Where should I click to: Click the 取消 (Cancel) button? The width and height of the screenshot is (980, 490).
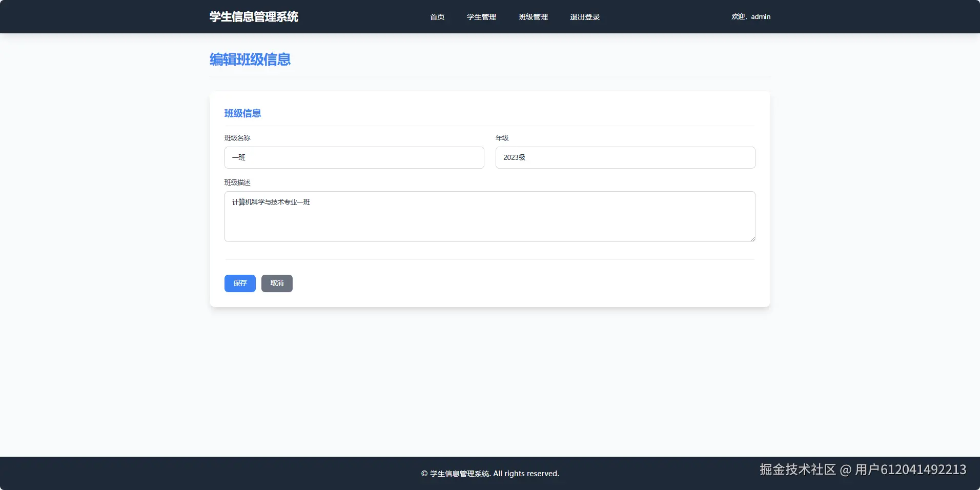277,283
